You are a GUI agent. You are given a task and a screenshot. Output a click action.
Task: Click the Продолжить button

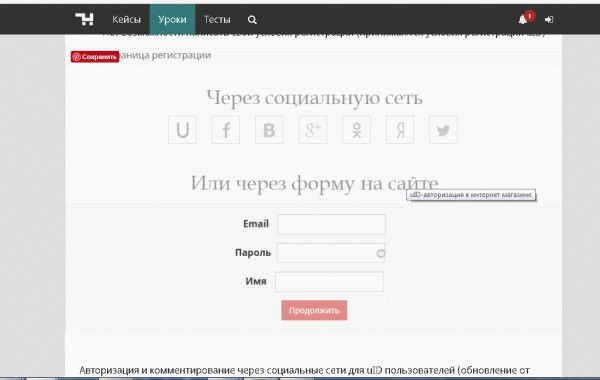pos(314,310)
